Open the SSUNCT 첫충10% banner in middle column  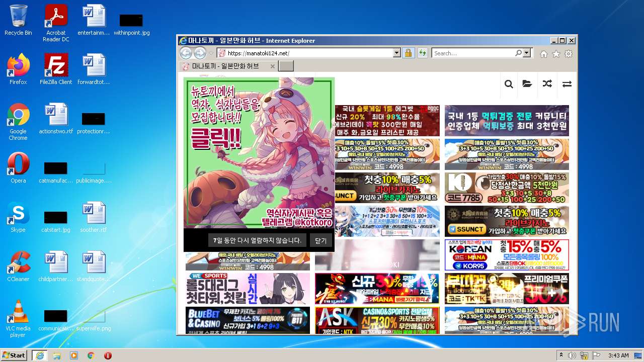tap(387, 188)
